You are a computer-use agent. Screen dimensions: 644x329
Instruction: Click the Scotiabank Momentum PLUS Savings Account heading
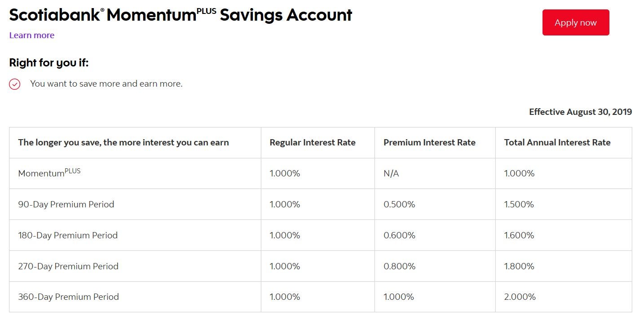[181, 15]
